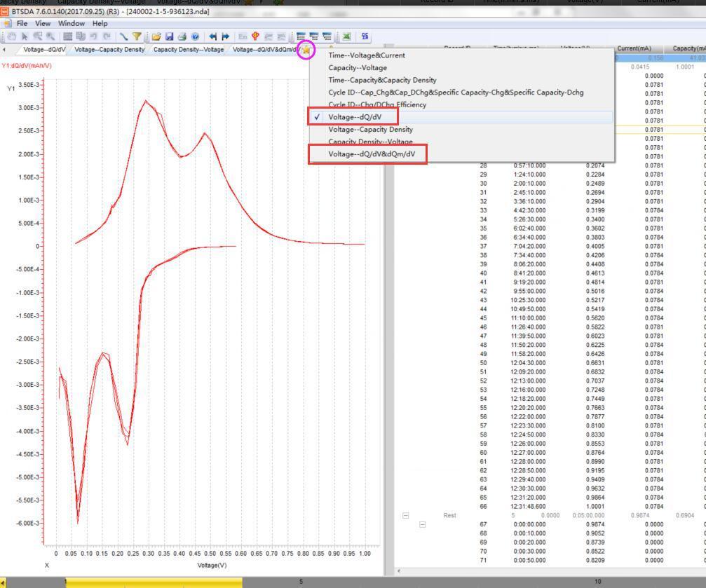Screen dimensions: 706x588
Task: Click the copy chart icon
Action: point(81,36)
